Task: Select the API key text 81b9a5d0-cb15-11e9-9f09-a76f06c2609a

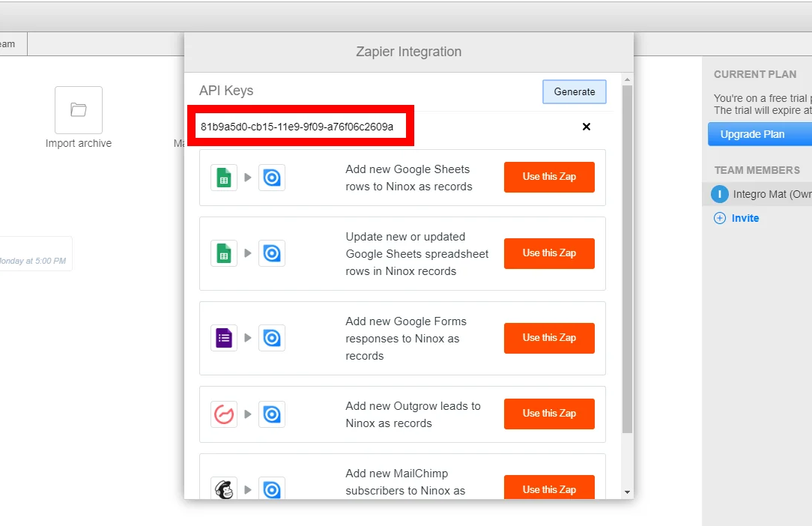Action: [297, 127]
